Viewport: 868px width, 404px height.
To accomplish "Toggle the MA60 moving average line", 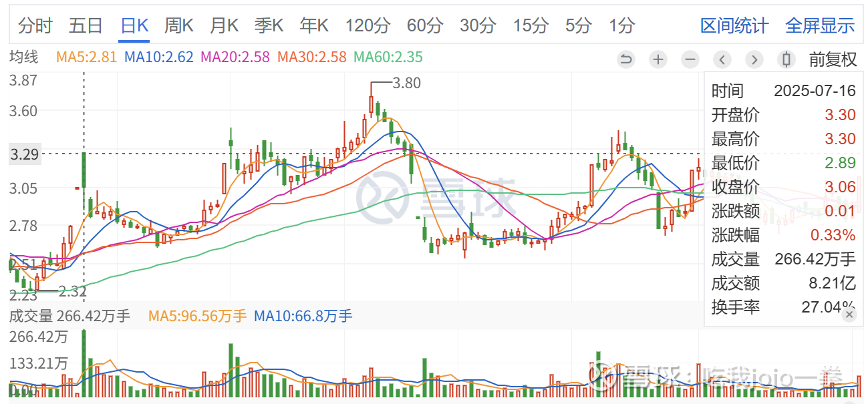I will tap(388, 57).
